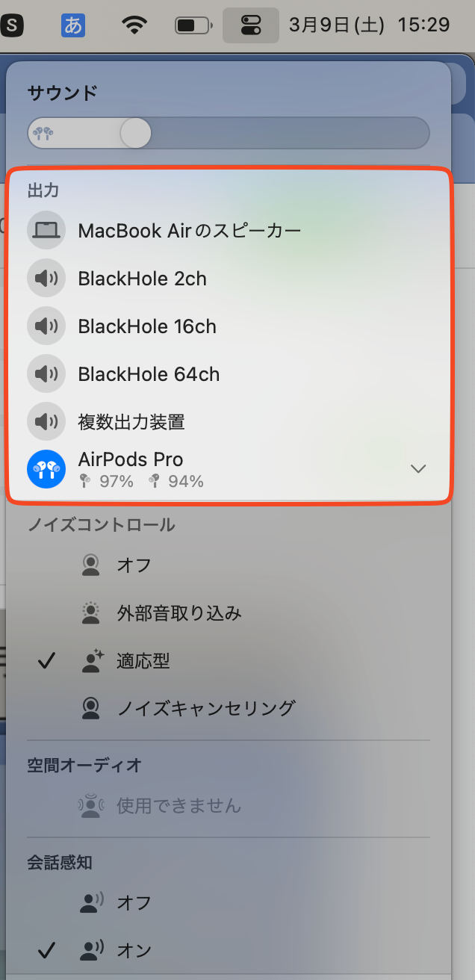Viewport: 475px width, 980px height.
Task: Click the 適応型 person icon with sparkle
Action: (x=93, y=661)
